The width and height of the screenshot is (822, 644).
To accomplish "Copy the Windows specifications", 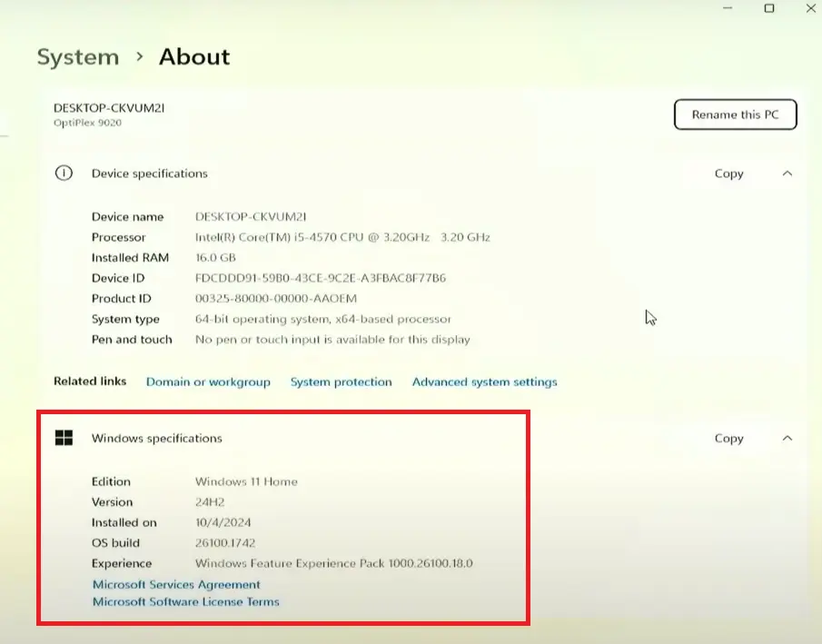I will click(x=728, y=439).
